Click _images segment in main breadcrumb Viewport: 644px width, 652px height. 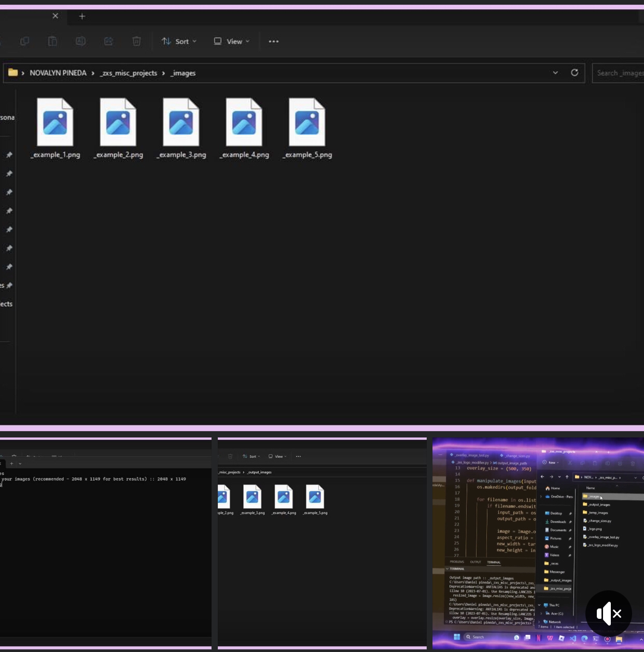pos(183,73)
